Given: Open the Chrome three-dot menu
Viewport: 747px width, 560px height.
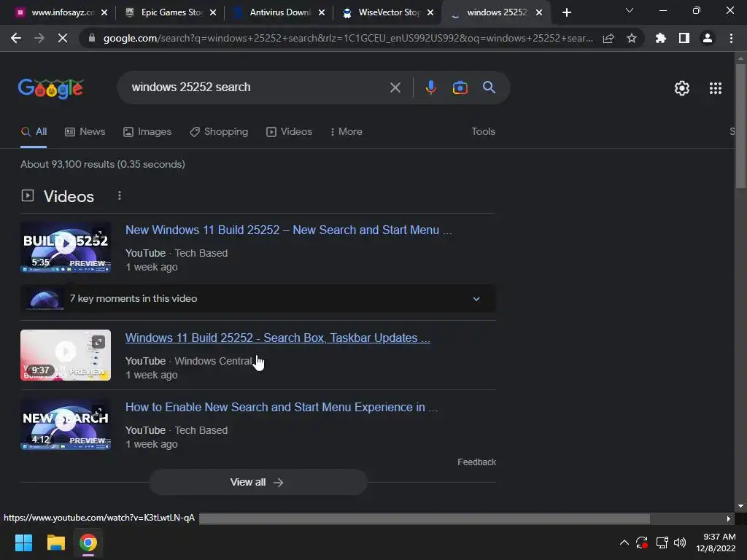Looking at the screenshot, I should click(731, 38).
